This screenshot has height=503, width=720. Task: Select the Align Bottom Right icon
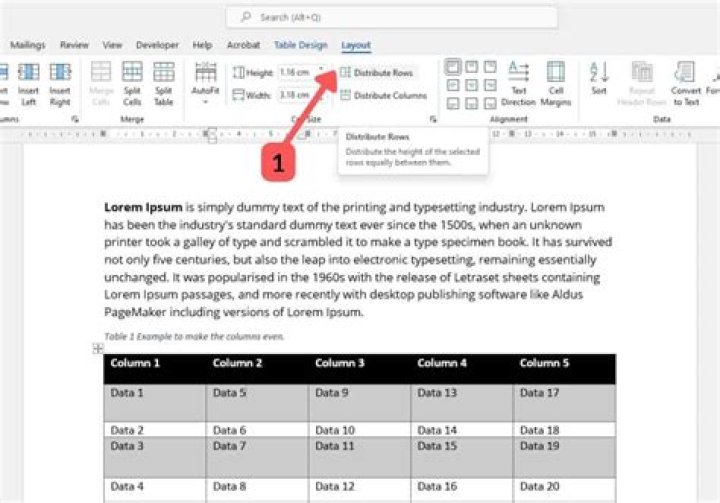[490, 103]
